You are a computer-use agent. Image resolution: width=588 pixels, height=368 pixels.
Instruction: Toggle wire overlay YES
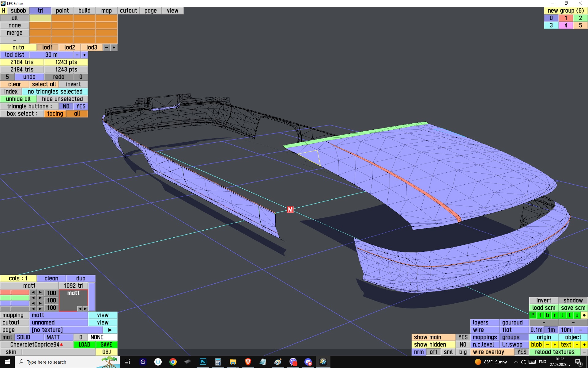click(522, 352)
